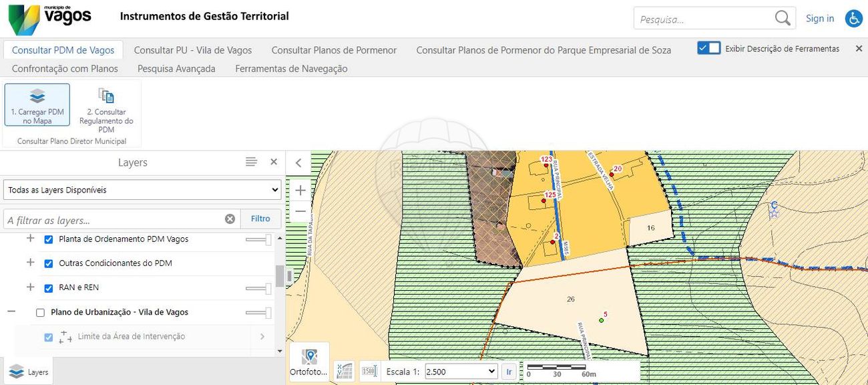Screen dimensions: 868x385
Task: Adjust Plano de Urbanização opacity slider
Action: [258, 313]
